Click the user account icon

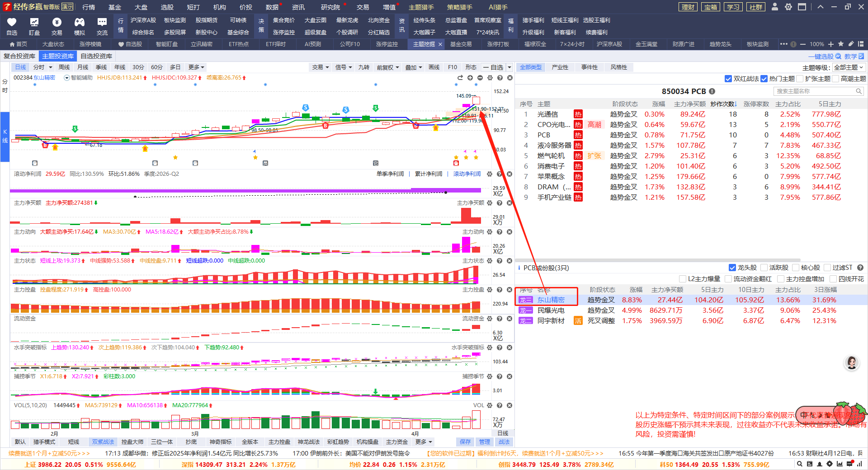pyautogui.click(x=775, y=7)
